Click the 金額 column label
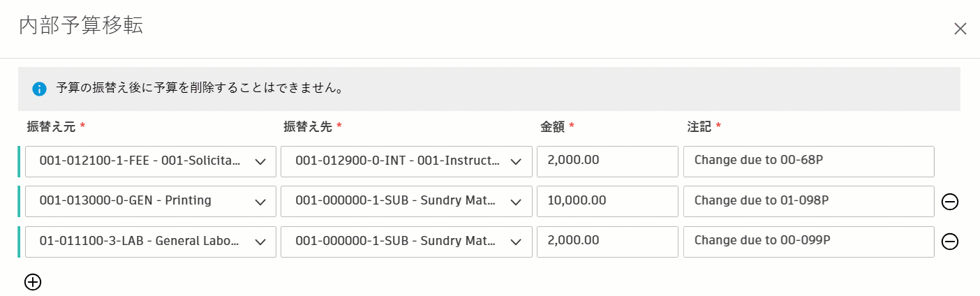This screenshot has height=296, width=980. 552,126
